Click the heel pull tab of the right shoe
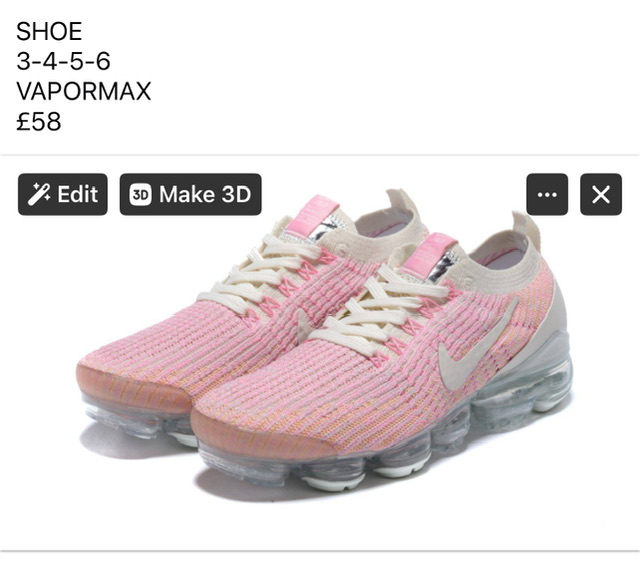The image size is (640, 583). click(525, 229)
